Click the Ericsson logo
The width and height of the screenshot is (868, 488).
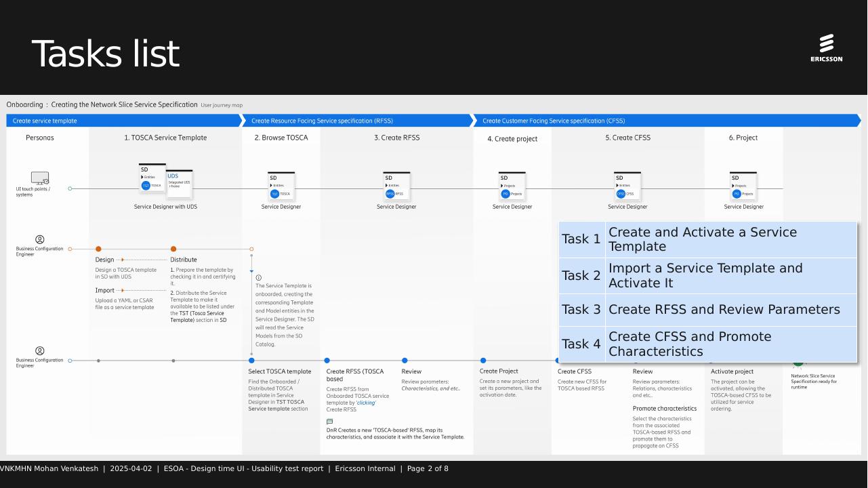coord(826,47)
